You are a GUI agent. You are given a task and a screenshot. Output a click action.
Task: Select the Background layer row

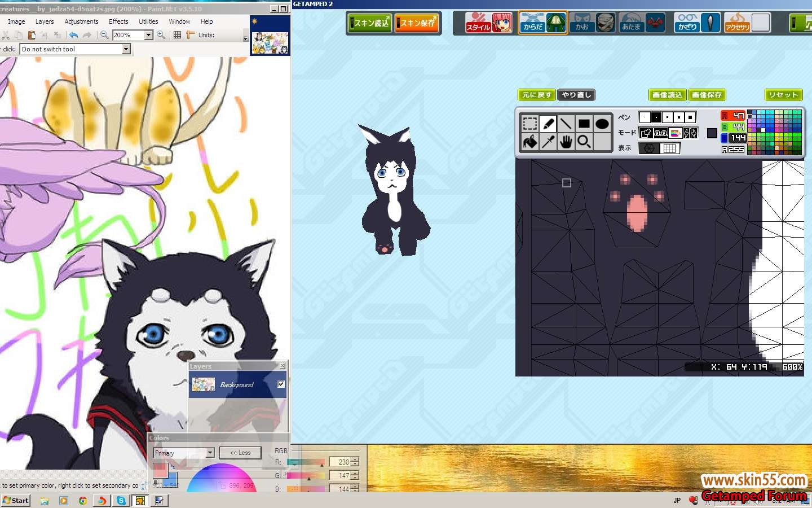(x=237, y=385)
